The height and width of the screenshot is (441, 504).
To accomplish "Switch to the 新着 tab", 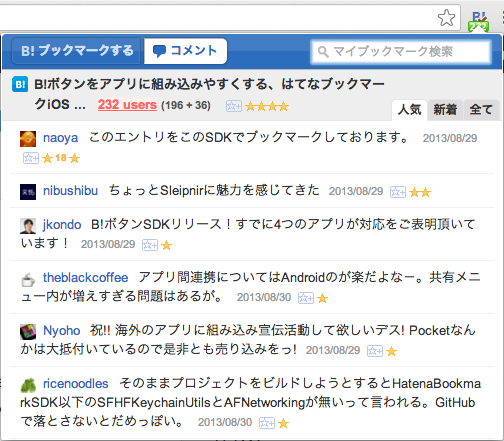I will point(445,110).
